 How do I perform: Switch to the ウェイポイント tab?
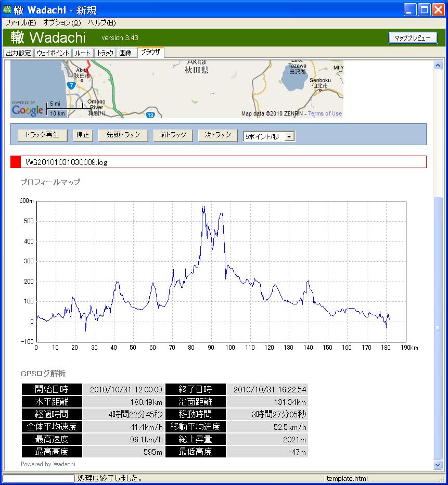[x=53, y=53]
